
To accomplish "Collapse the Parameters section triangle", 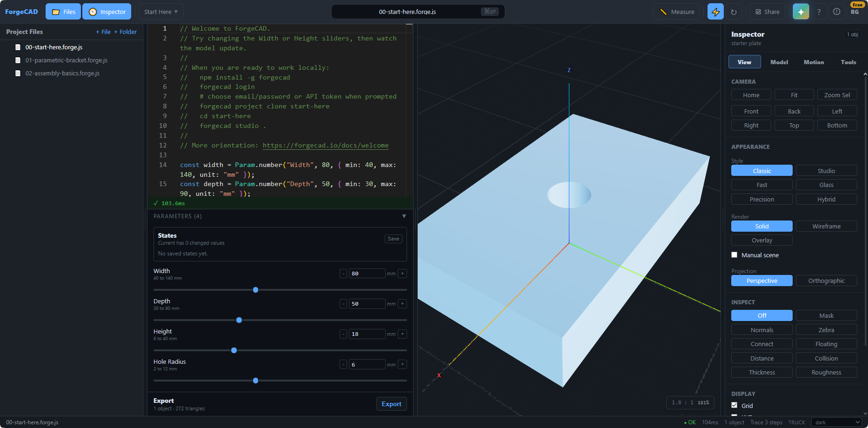I will click(404, 216).
